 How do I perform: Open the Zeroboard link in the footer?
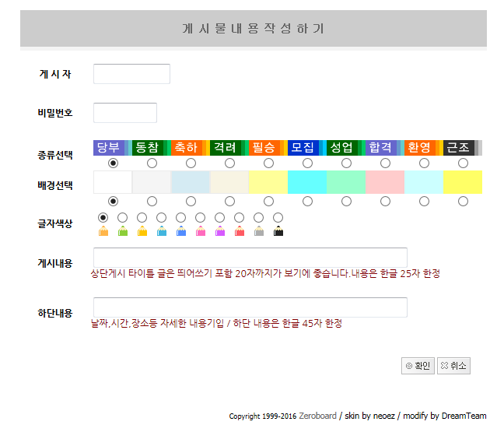(317, 416)
